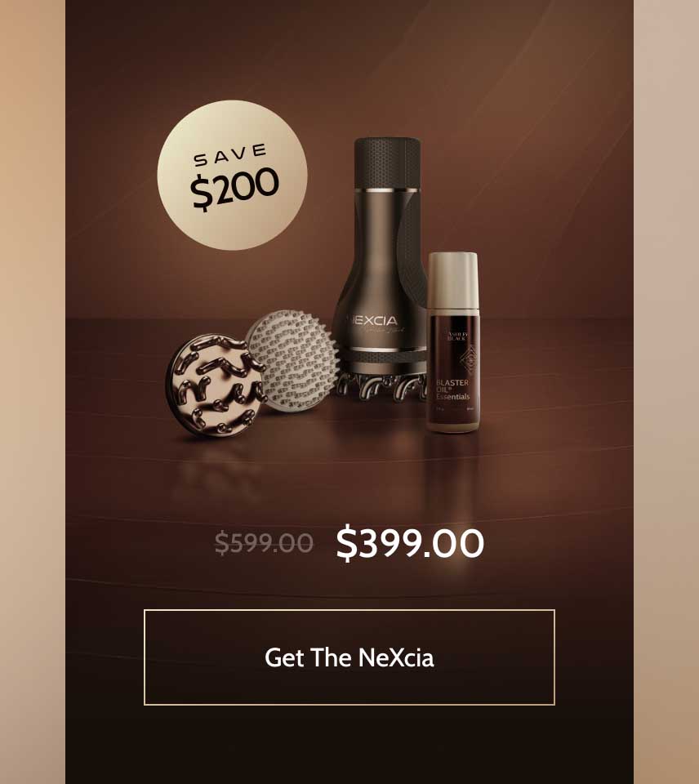699x784 pixels.
Task: Click the bronze squiggle attachment head
Action: point(216,385)
